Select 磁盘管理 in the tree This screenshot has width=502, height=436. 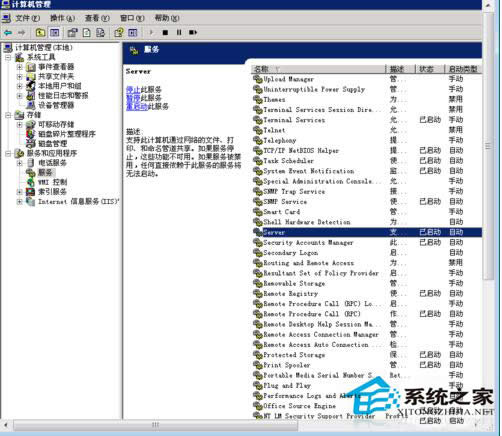click(52, 144)
